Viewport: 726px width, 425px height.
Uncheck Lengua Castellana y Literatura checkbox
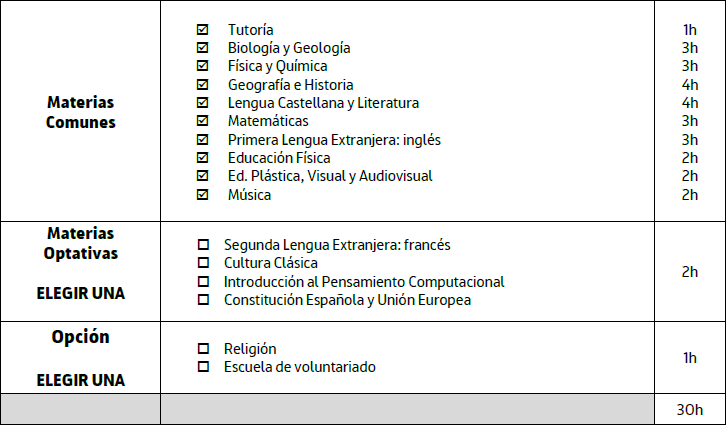203,103
